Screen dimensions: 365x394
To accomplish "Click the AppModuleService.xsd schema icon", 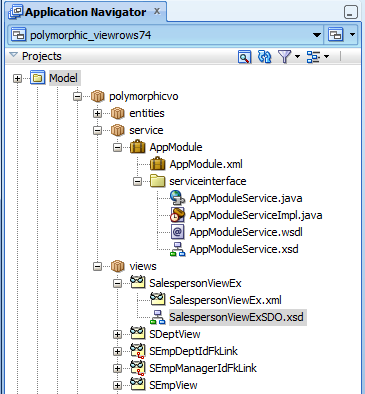I will [x=177, y=249].
